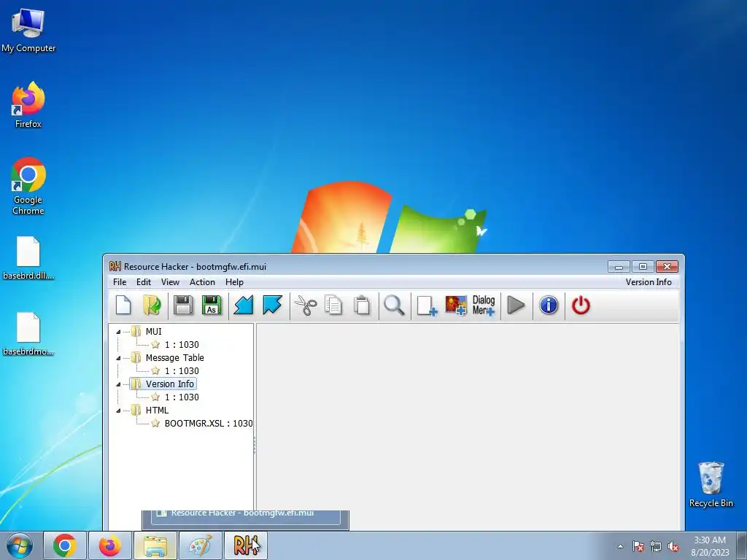
Task: Select the Version Info folder
Action: point(169,384)
